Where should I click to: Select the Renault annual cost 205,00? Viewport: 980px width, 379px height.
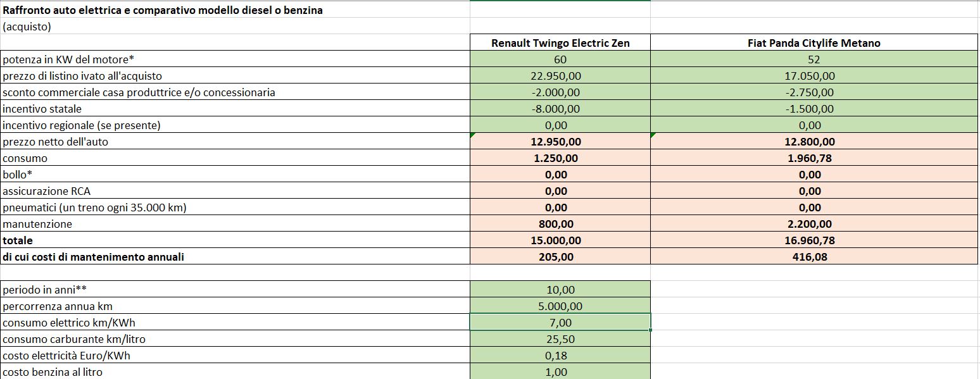coord(560,258)
